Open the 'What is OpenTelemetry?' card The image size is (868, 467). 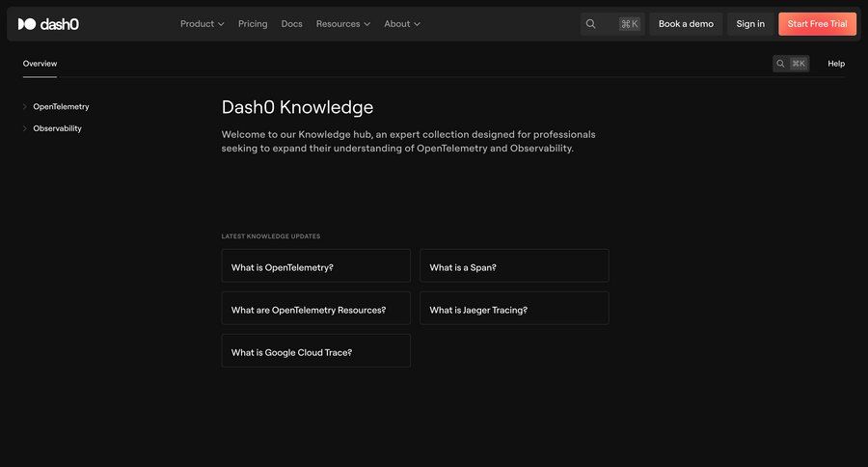[316, 266]
